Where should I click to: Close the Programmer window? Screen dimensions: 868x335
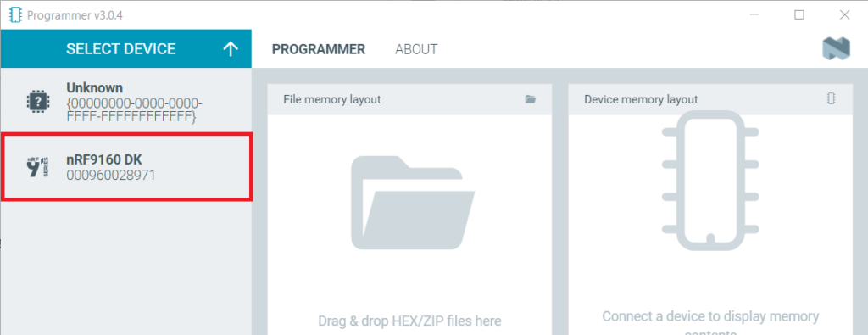844,15
